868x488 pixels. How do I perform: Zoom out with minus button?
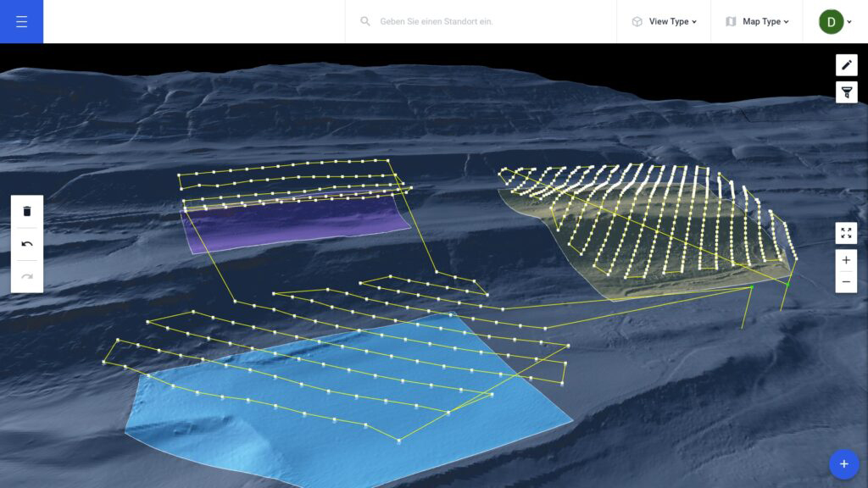[846, 281]
